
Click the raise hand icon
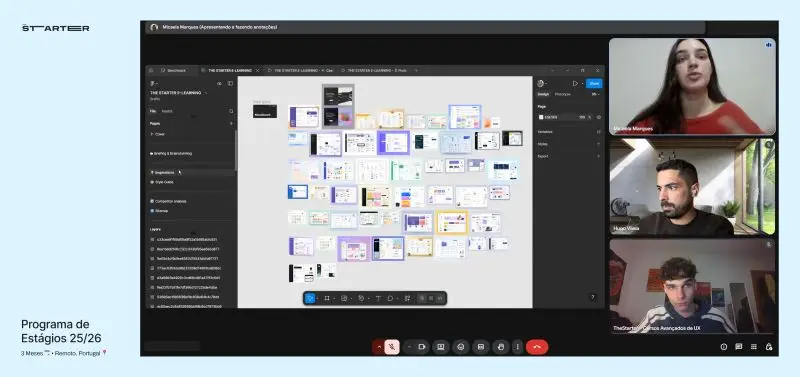tap(501, 347)
